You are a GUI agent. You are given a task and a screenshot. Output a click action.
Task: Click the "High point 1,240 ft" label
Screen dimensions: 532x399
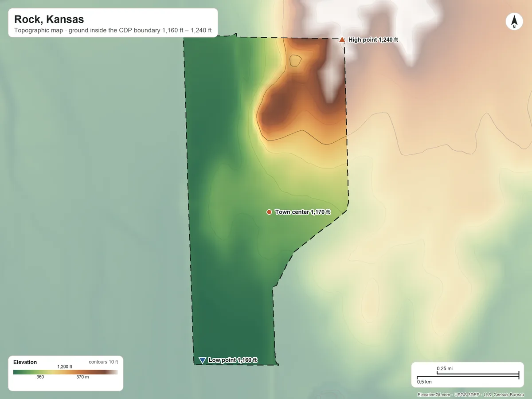[373, 40]
